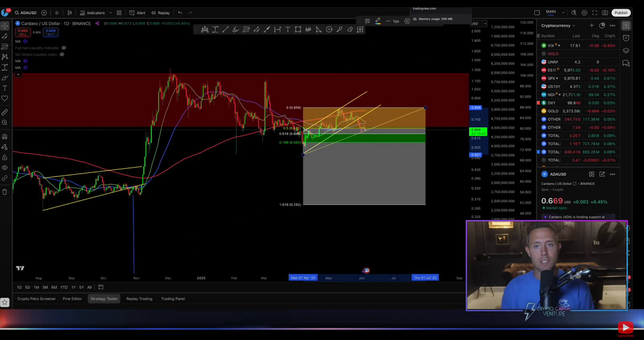Select the trash Remove objects icon
The height and width of the screenshot is (340, 644).
[5, 192]
